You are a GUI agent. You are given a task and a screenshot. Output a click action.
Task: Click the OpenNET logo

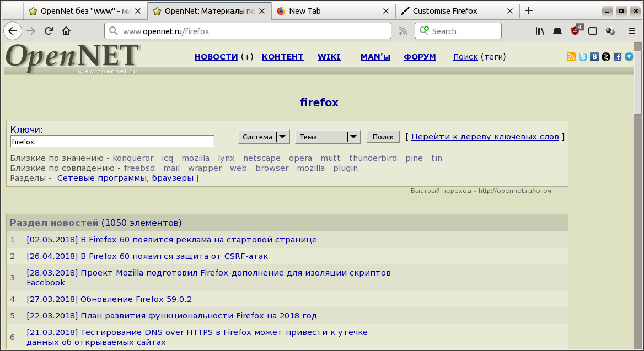(72, 58)
